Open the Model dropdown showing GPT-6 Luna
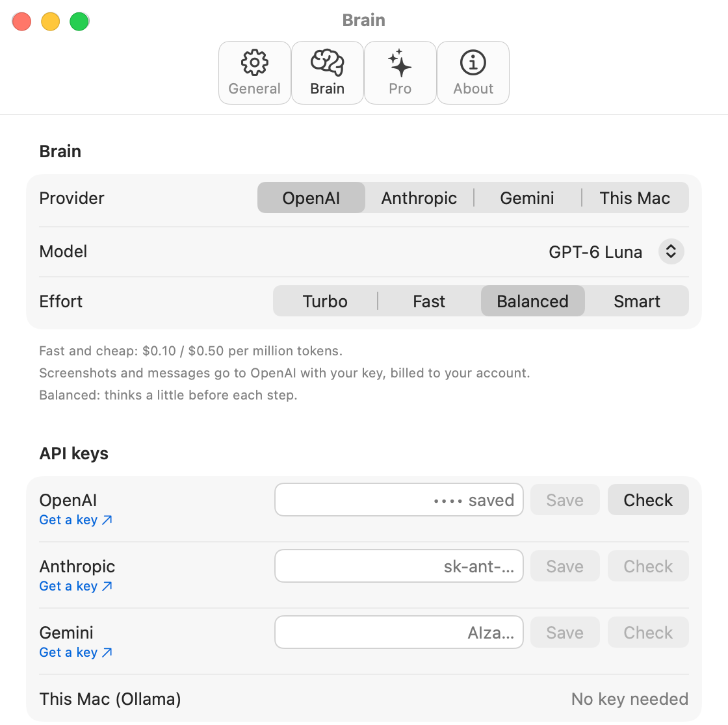This screenshot has height=725, width=728. 671,251
